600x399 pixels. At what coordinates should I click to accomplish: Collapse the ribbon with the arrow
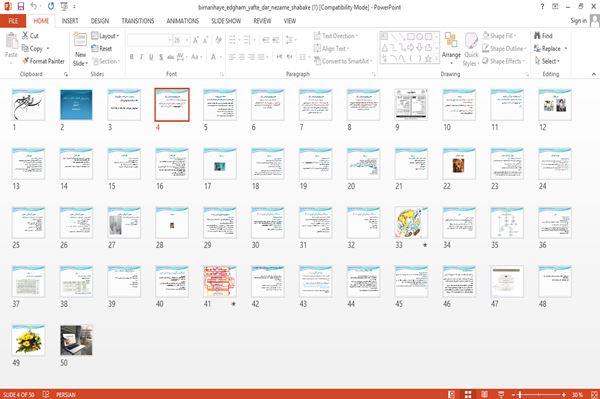coord(593,74)
